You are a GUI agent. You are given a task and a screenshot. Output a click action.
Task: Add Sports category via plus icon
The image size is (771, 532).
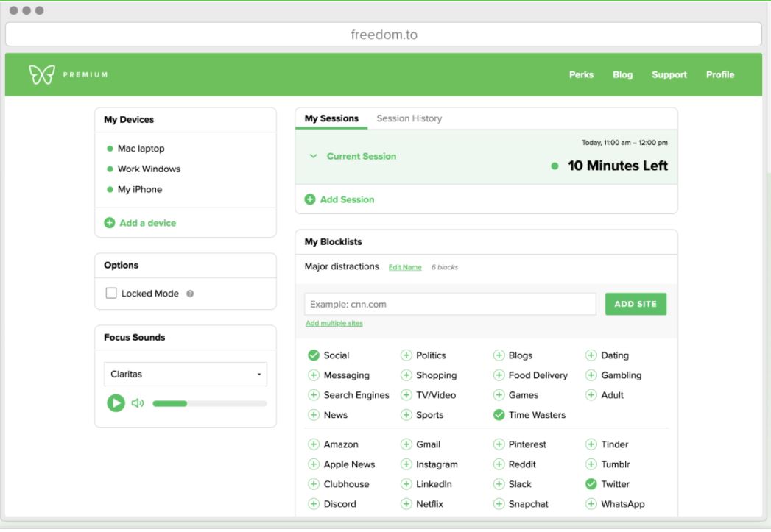click(406, 415)
